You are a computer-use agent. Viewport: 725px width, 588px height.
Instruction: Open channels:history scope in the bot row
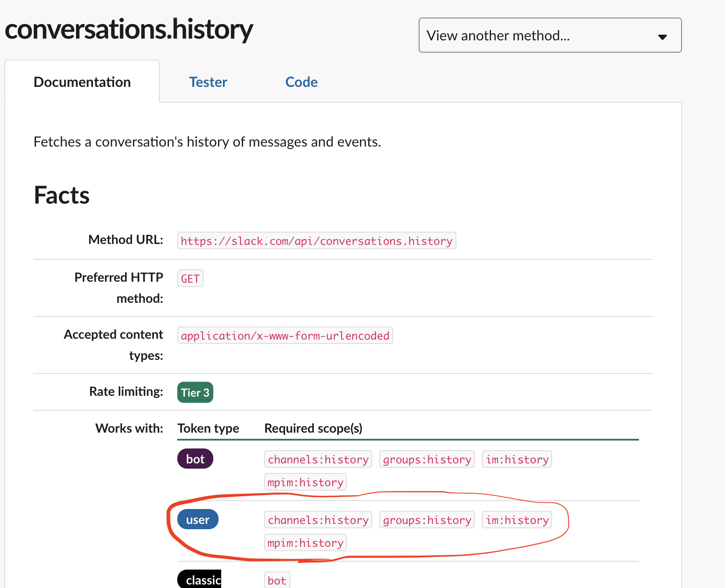pyautogui.click(x=318, y=459)
